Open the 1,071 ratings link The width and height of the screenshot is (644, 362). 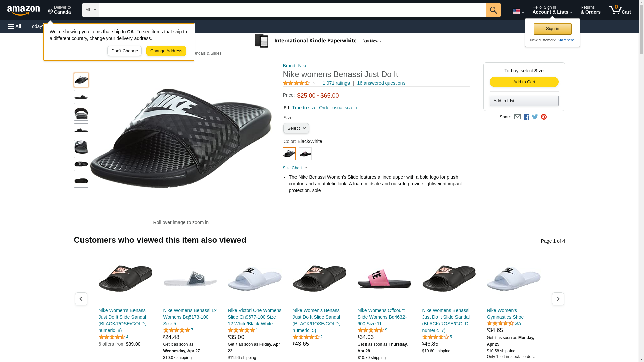(336, 83)
